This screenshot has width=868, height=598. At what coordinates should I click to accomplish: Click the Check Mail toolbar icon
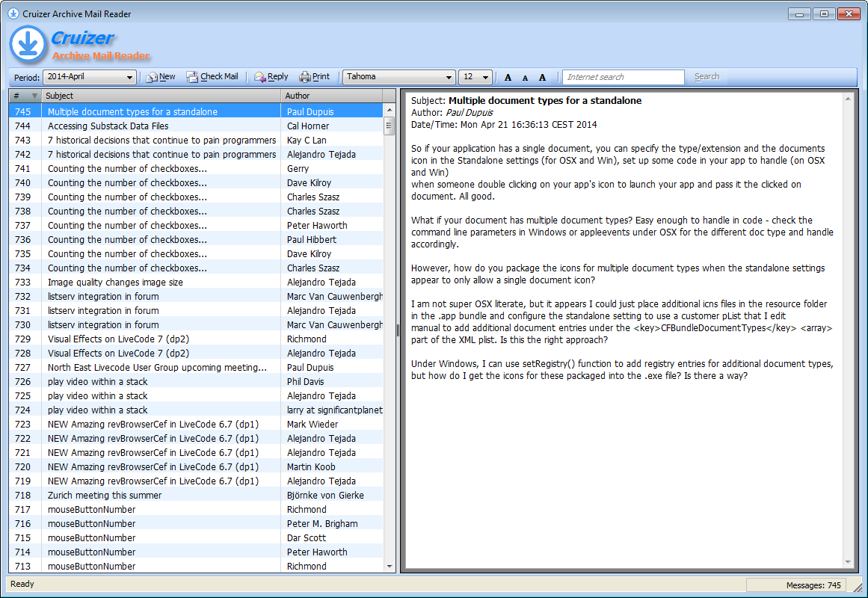tap(192, 77)
